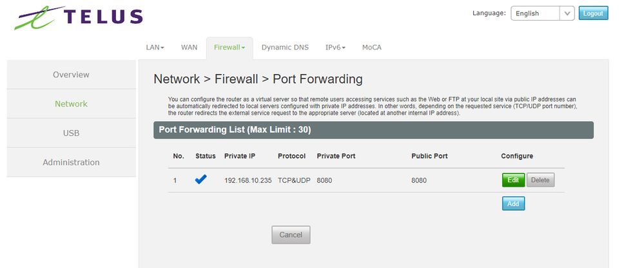The height and width of the screenshot is (268, 644).
Task: Open the USB section
Action: (71, 133)
